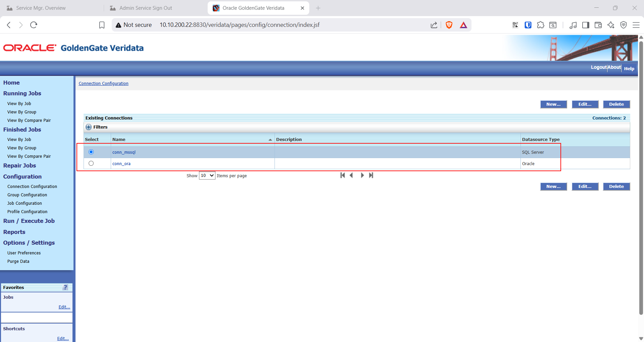Screen dimensions: 644x342
Task: Open the items per page dropdown
Action: coord(207,176)
